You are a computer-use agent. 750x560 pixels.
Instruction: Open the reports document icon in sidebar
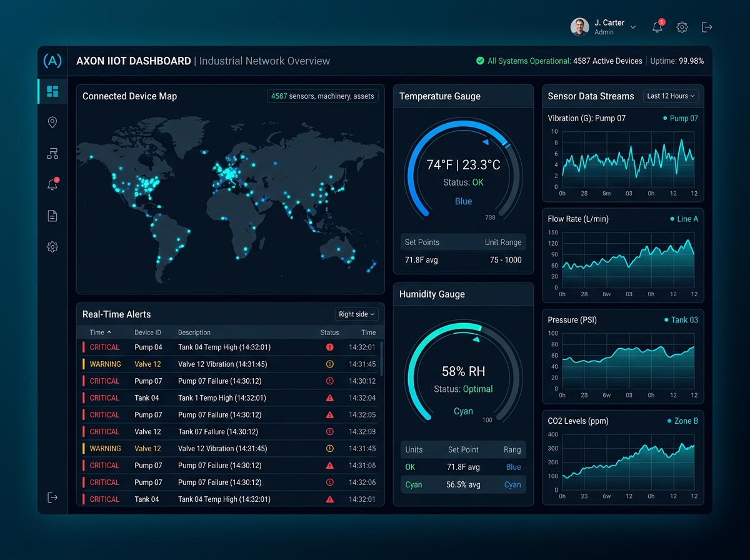tap(52, 216)
